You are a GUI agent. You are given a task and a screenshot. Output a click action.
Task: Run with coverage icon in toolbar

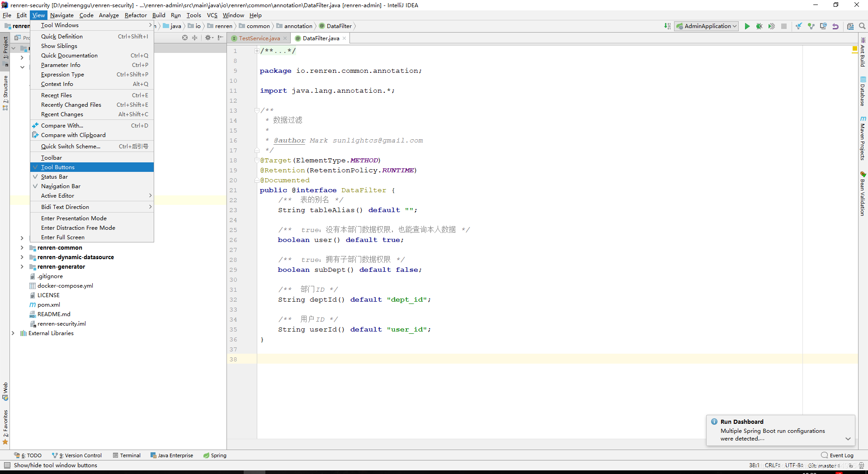(x=771, y=26)
